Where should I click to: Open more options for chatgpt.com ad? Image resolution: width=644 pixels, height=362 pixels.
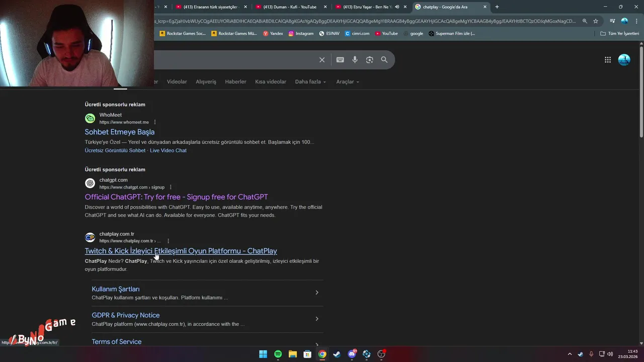(x=171, y=187)
